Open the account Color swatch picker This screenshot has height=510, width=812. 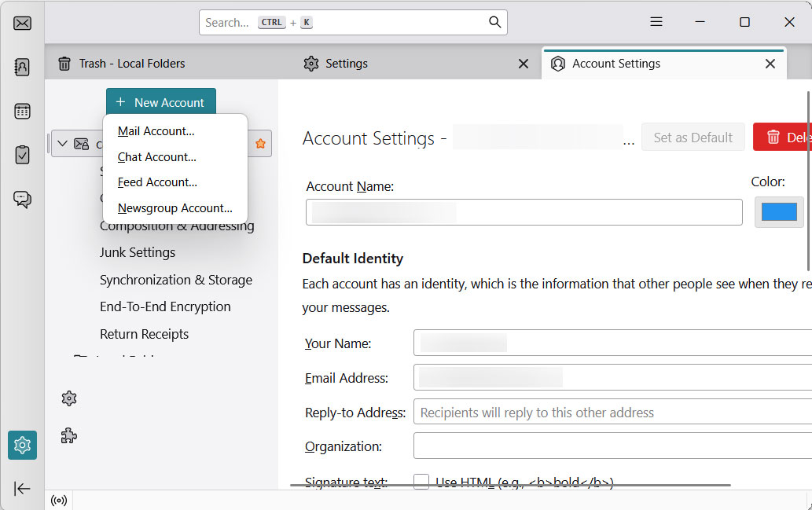779,211
